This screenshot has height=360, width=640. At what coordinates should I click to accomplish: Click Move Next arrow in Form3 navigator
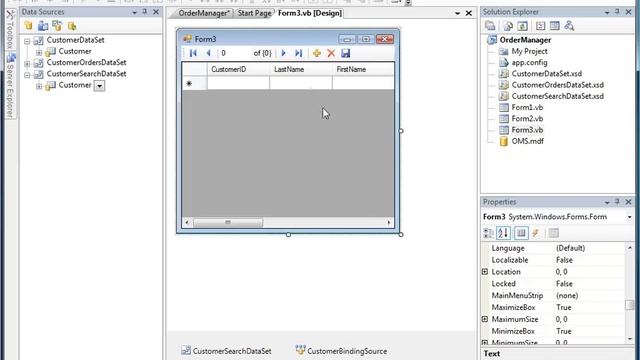point(283,53)
